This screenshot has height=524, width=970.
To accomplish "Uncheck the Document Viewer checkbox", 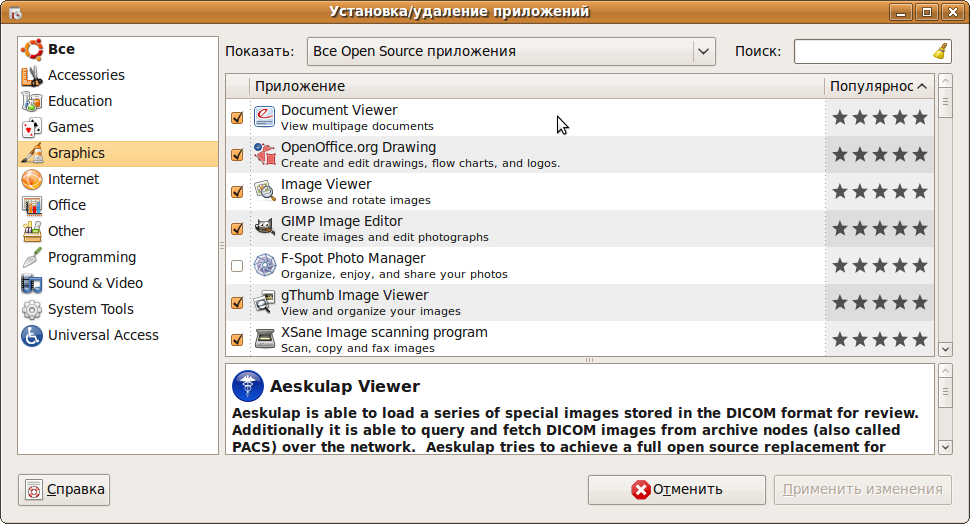I will point(237,118).
